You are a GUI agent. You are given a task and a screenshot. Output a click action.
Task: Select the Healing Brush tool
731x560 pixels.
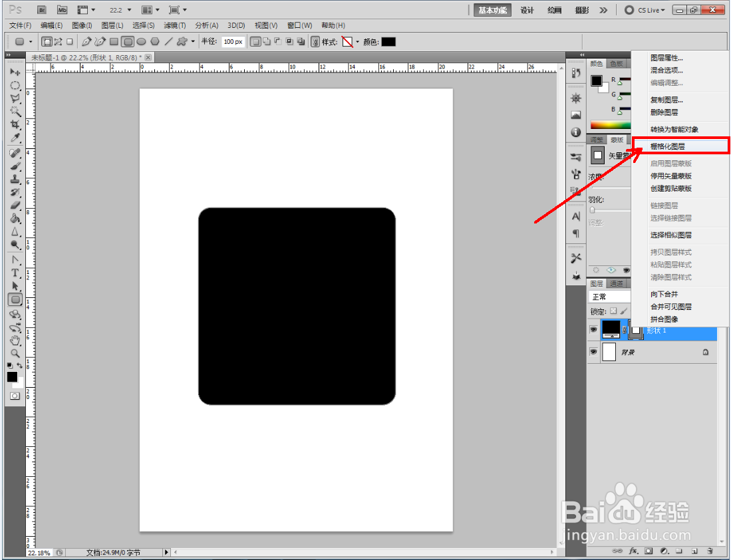click(15, 153)
